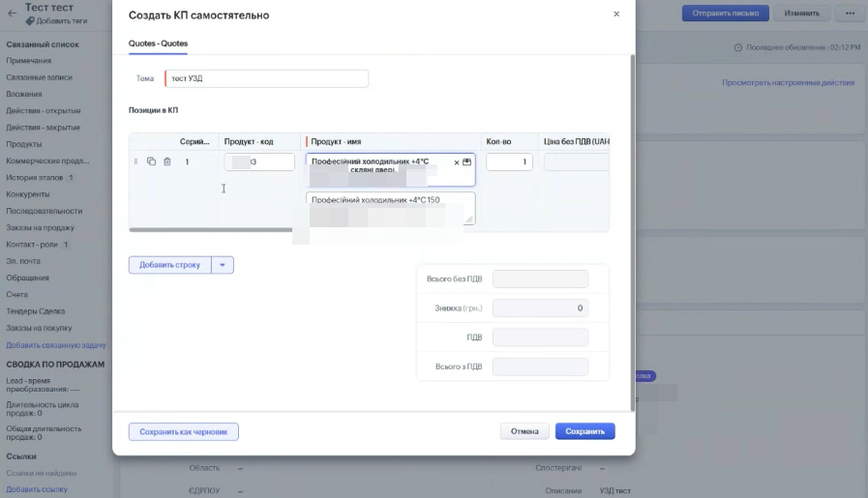Open Просмотреть настроенные действия link
Image resolution: width=868 pixels, height=498 pixels.
pyautogui.click(x=788, y=82)
